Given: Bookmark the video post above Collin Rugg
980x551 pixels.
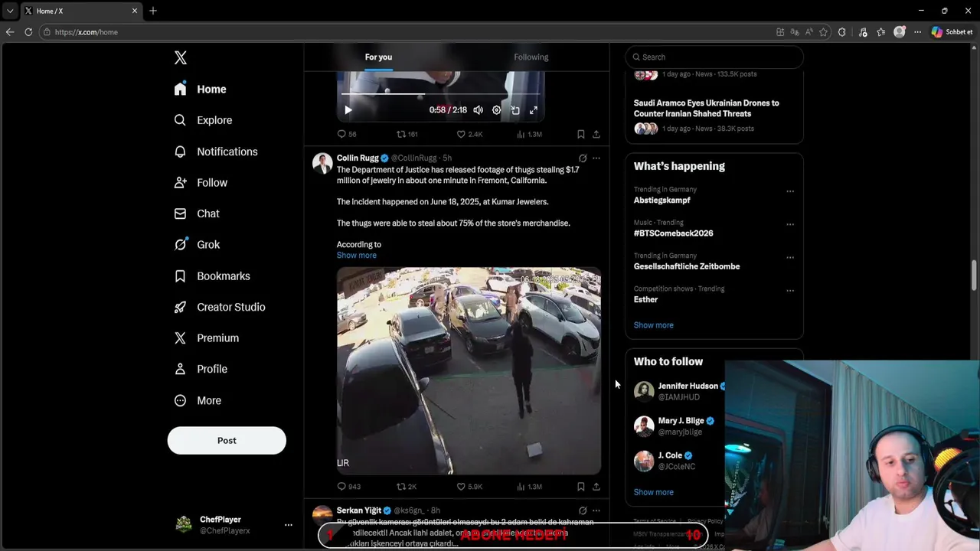Looking at the screenshot, I should tap(581, 134).
